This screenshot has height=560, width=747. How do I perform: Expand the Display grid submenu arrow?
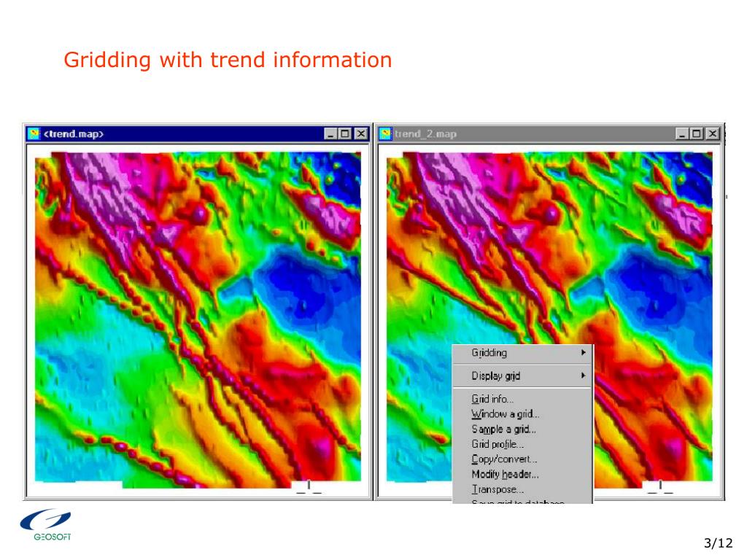pyautogui.click(x=583, y=376)
